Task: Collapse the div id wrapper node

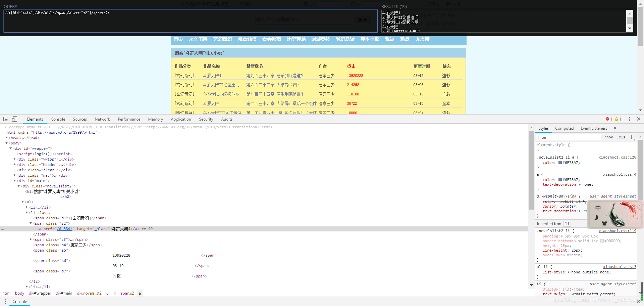Action: pos(10,148)
